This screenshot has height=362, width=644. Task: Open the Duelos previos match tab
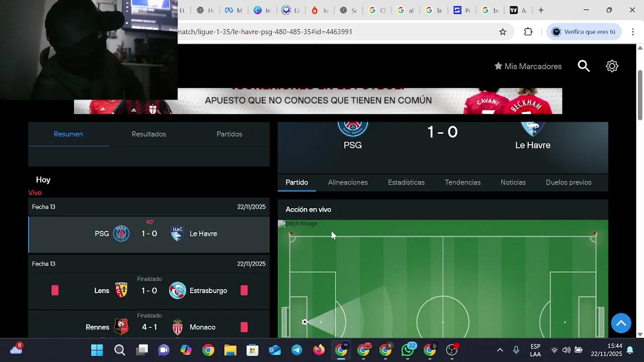[x=569, y=183]
